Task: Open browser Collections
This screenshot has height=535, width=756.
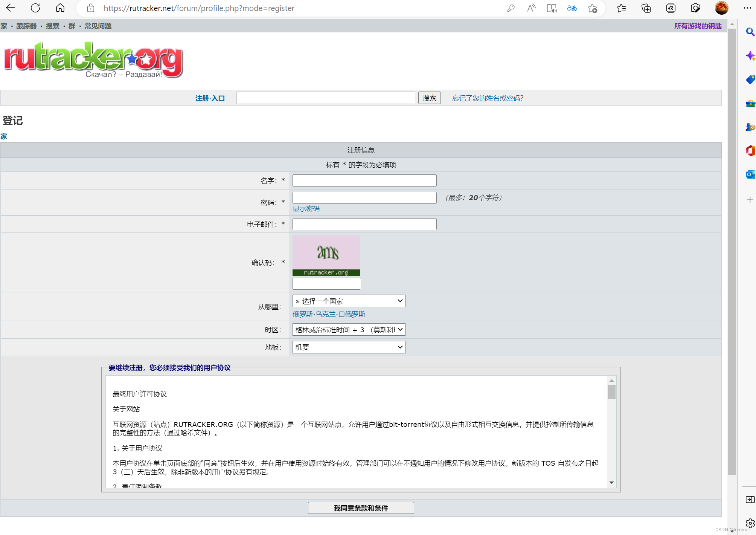Action: [x=646, y=8]
